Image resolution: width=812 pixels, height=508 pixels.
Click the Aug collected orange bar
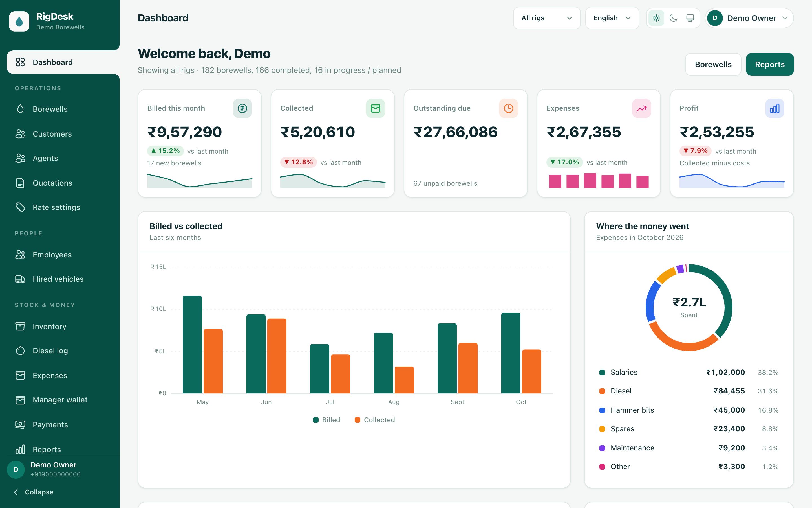tap(404, 380)
